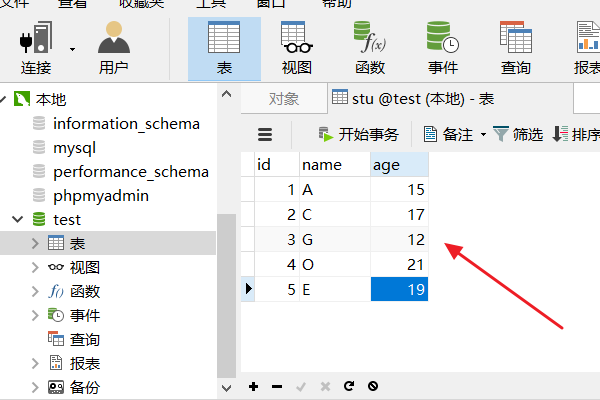Click the add record plus button
This screenshot has height=400, width=600.
253,387
